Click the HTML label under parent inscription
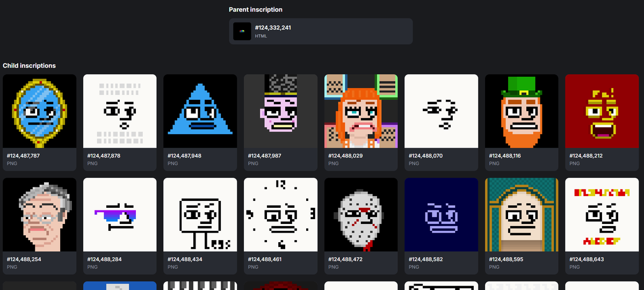The height and width of the screenshot is (290, 644). [x=261, y=36]
